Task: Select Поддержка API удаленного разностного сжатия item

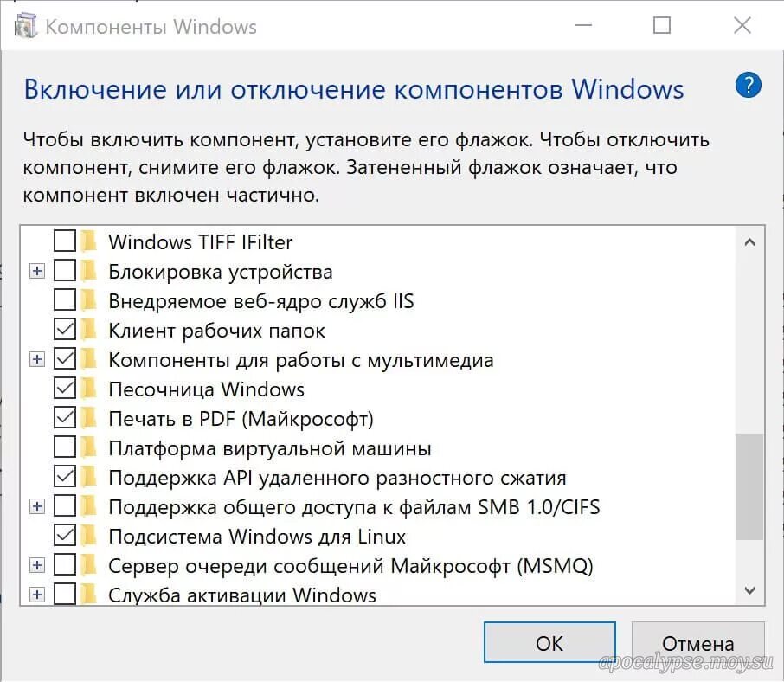Action: [x=337, y=477]
